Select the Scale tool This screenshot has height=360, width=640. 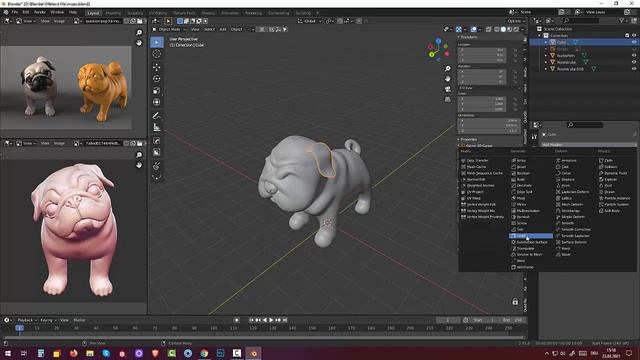(x=157, y=91)
